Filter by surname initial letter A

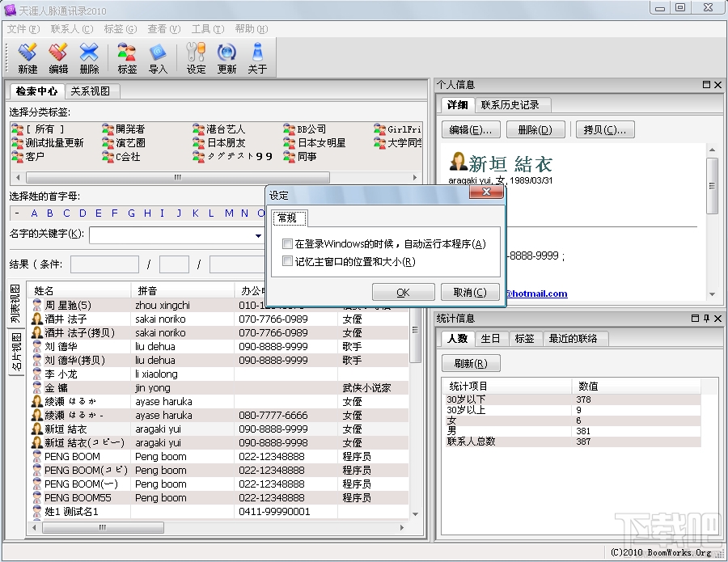pyautogui.click(x=34, y=213)
